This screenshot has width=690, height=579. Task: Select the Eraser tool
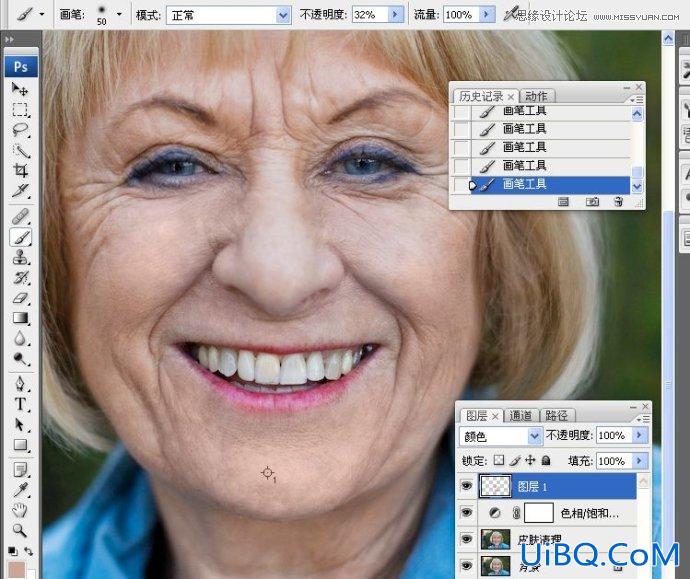click(20, 298)
